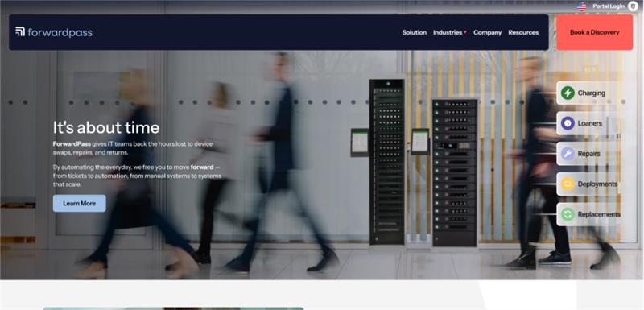Open the Solution menu item
644x310 pixels.
(414, 32)
